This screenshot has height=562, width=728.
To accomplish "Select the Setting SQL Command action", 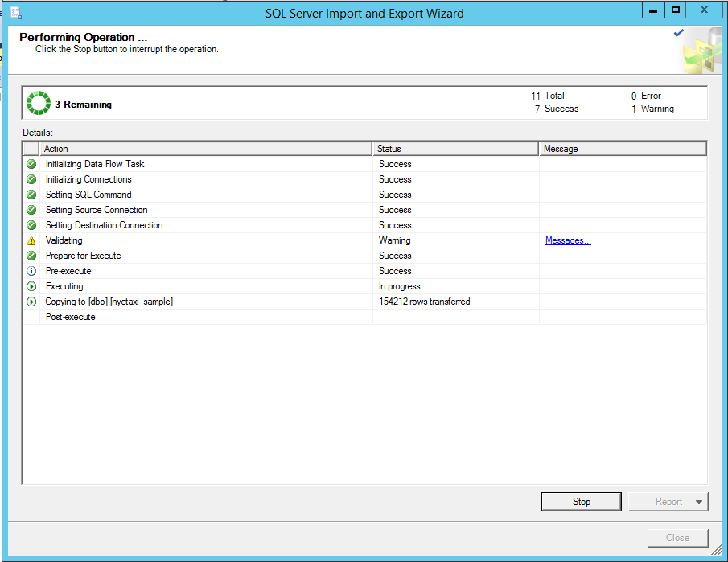I will click(88, 195).
